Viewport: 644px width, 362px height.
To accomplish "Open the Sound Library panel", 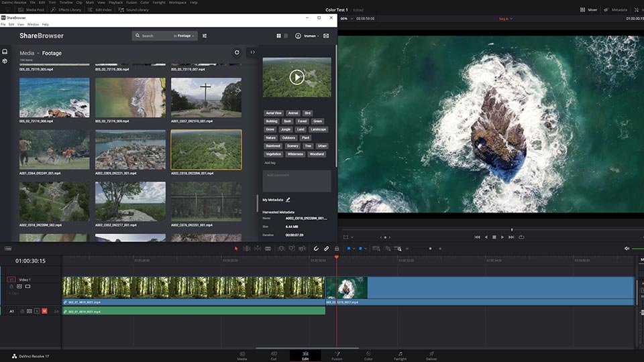I will point(133,9).
